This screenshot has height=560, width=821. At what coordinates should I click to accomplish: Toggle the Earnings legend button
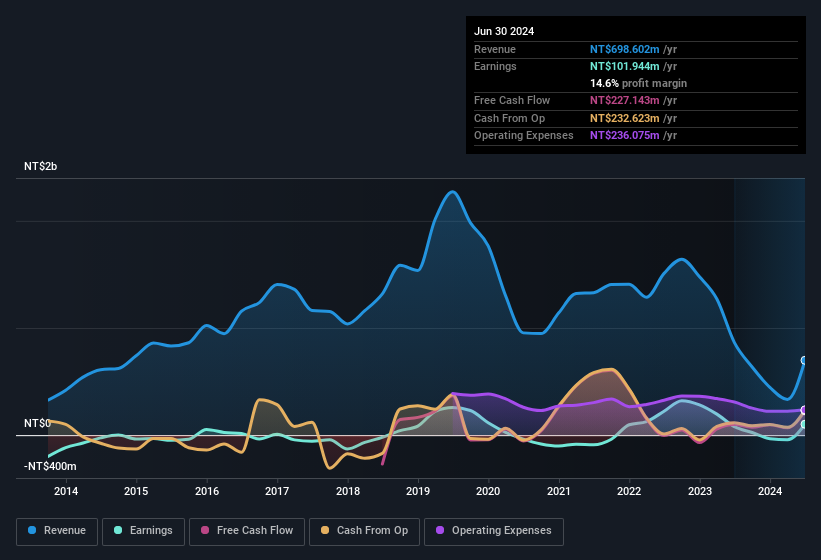(x=143, y=531)
